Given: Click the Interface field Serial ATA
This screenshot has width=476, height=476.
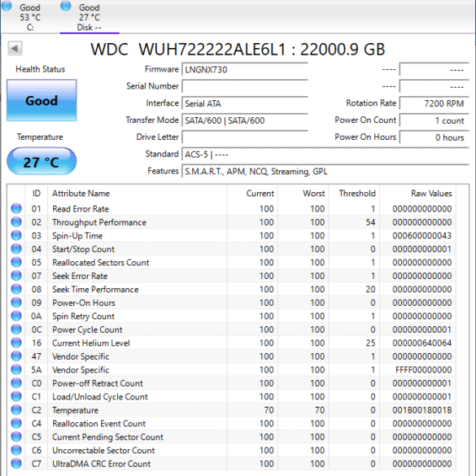Looking at the screenshot, I should (x=245, y=103).
